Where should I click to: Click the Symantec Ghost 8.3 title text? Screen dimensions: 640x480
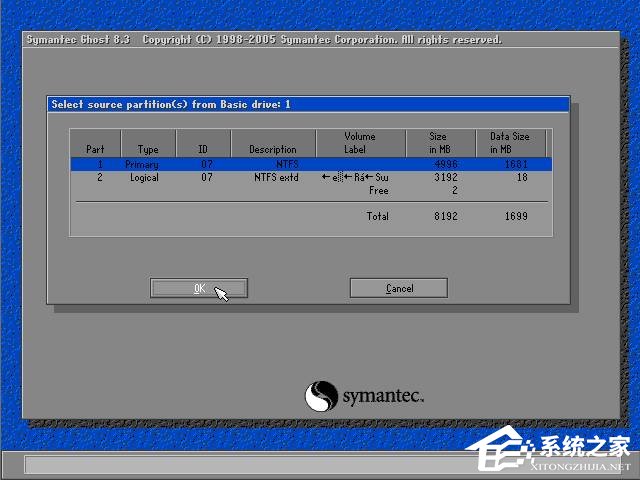[x=78, y=40]
